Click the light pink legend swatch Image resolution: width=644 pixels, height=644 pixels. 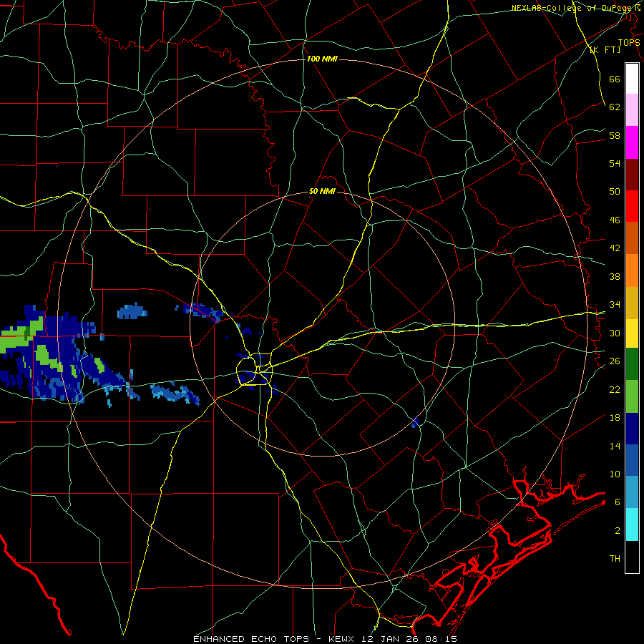pos(632,110)
